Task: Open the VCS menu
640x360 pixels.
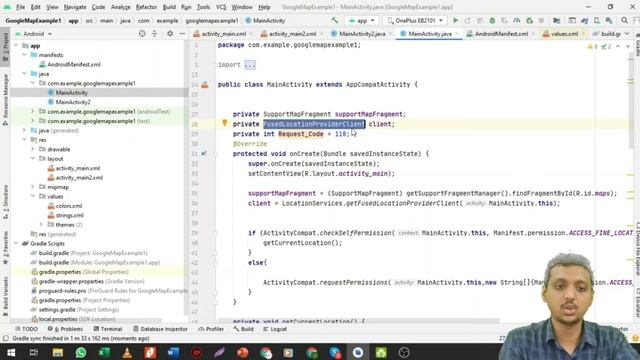Action: [221, 7]
